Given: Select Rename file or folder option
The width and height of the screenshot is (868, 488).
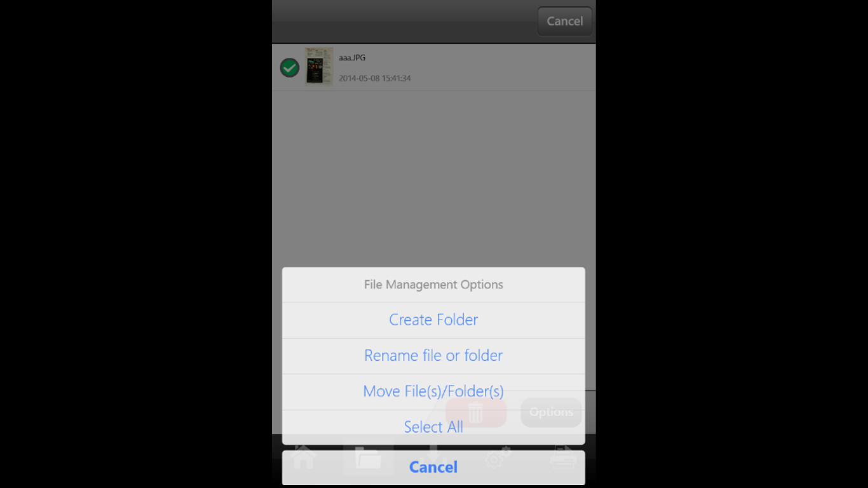Looking at the screenshot, I should 433,356.
